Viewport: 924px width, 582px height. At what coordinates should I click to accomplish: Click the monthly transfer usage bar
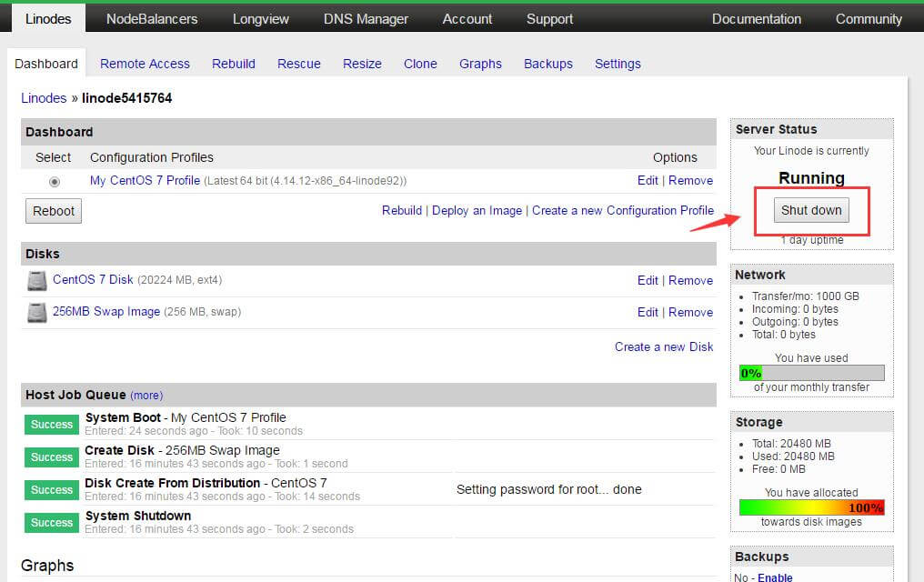pyautogui.click(x=811, y=373)
